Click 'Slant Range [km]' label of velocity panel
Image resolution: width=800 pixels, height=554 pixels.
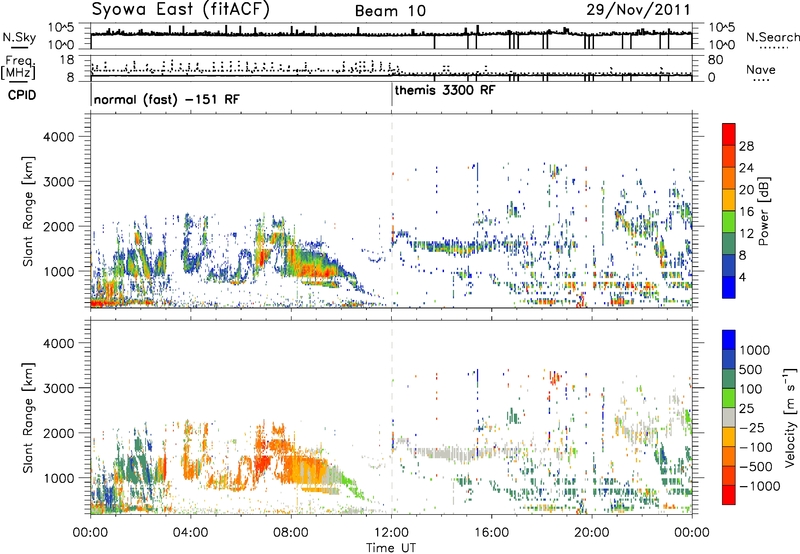tap(29, 418)
